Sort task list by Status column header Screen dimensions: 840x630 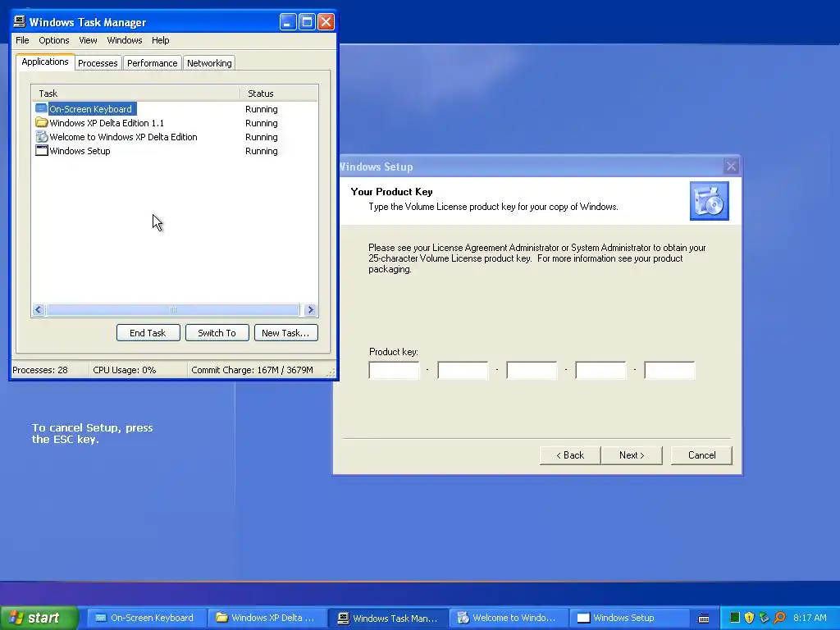279,94
